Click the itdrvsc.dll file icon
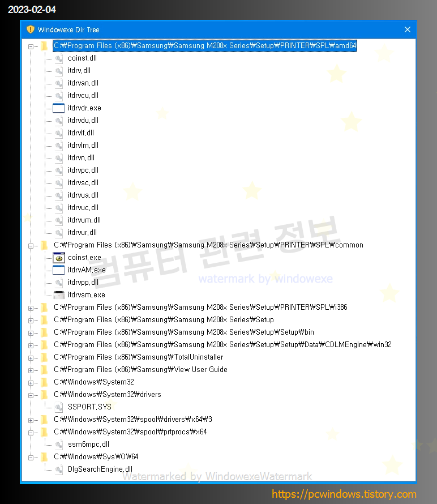Image resolution: width=437 pixels, height=504 pixels. click(x=58, y=183)
